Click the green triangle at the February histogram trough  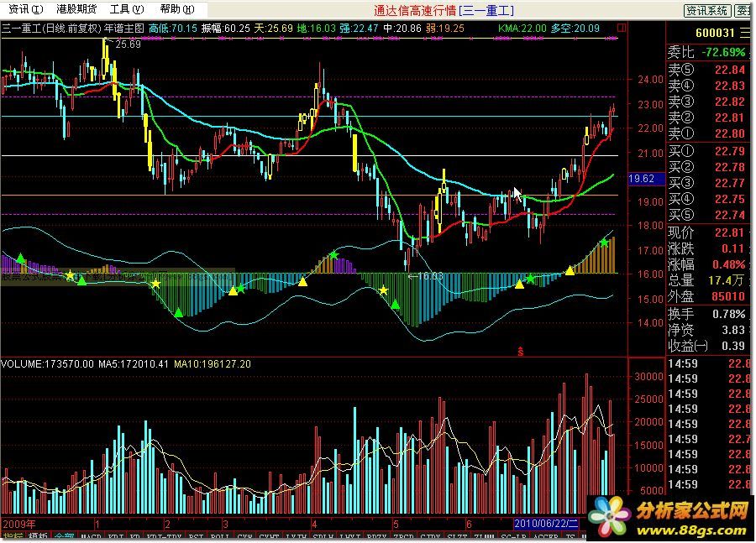pyautogui.click(x=178, y=313)
